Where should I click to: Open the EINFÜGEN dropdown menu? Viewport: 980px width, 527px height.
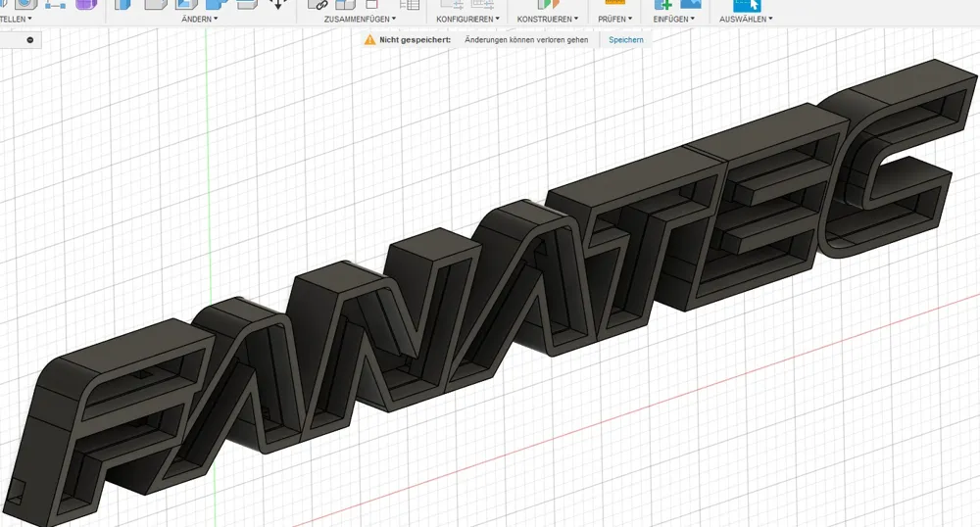[674, 19]
